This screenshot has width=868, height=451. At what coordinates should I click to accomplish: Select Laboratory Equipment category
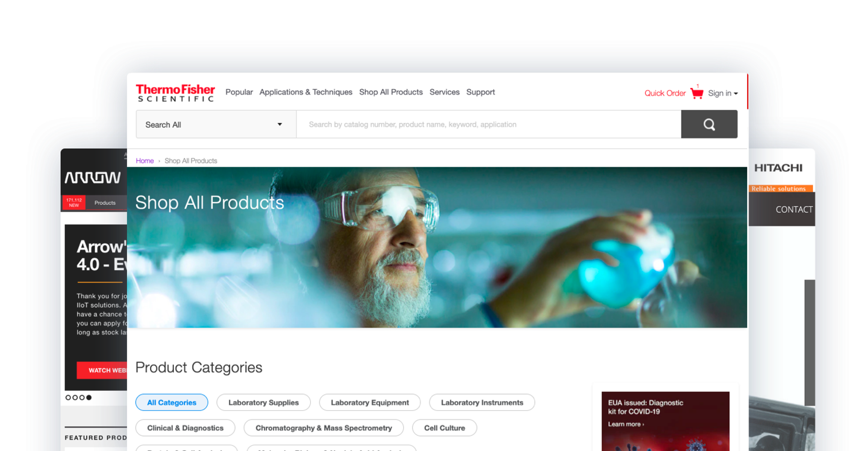pyautogui.click(x=370, y=402)
